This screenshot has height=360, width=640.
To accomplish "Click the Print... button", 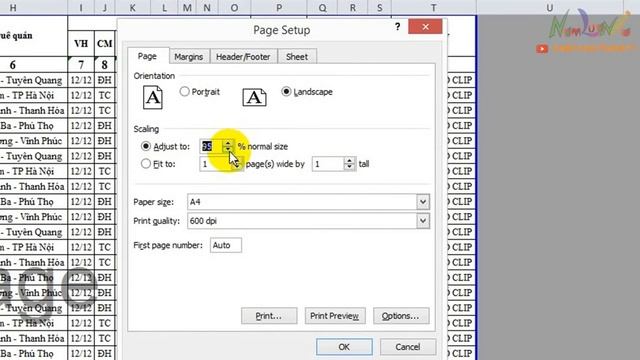I will [269, 316].
